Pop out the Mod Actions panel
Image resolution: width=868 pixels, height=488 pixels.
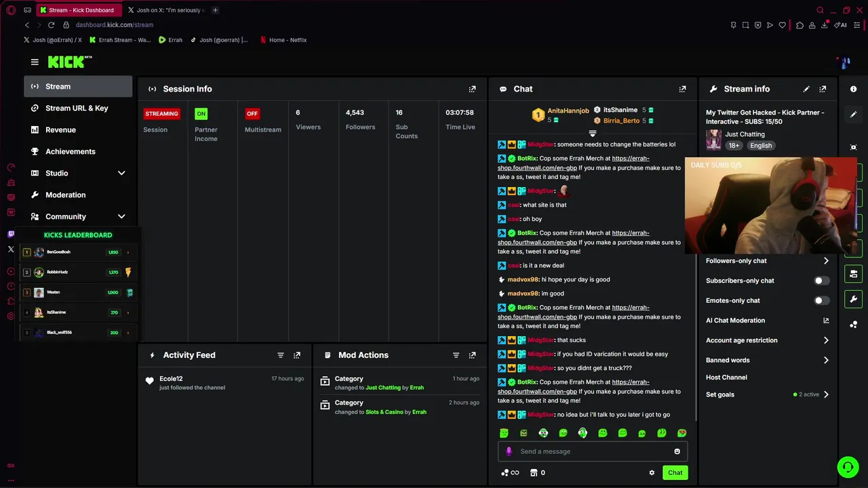tap(473, 355)
